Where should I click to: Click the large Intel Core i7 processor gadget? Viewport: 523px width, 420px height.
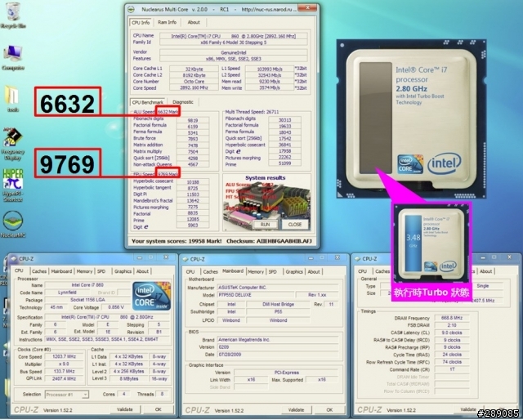tap(411, 118)
